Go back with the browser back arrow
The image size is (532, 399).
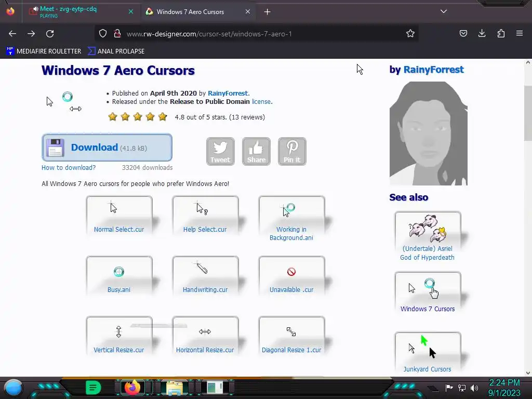pos(12,34)
